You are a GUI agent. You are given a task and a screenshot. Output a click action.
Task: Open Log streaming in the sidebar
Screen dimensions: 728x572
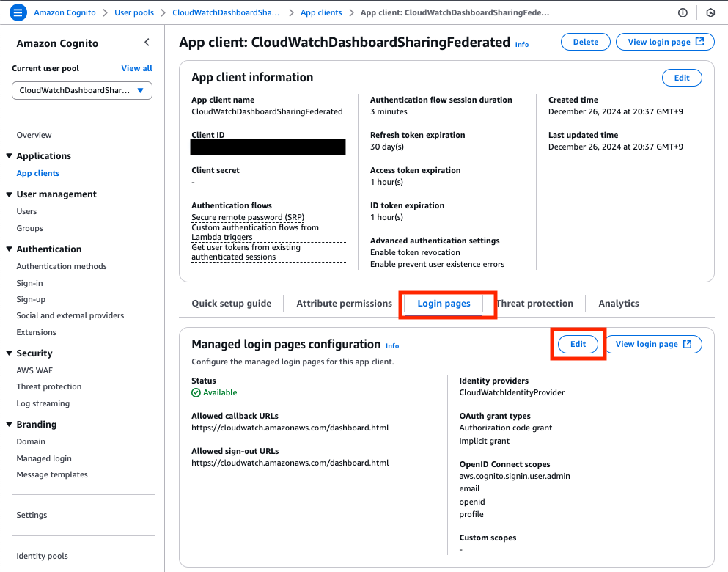(43, 403)
